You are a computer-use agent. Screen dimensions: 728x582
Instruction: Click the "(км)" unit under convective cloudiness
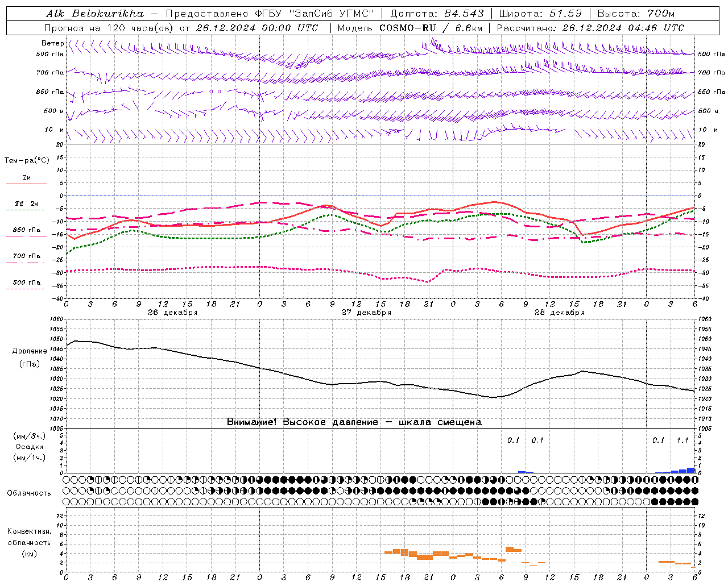(29, 554)
